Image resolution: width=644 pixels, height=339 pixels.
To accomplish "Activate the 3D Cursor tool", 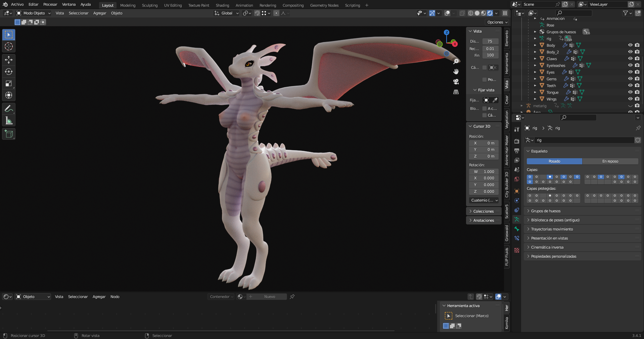I will [9, 46].
